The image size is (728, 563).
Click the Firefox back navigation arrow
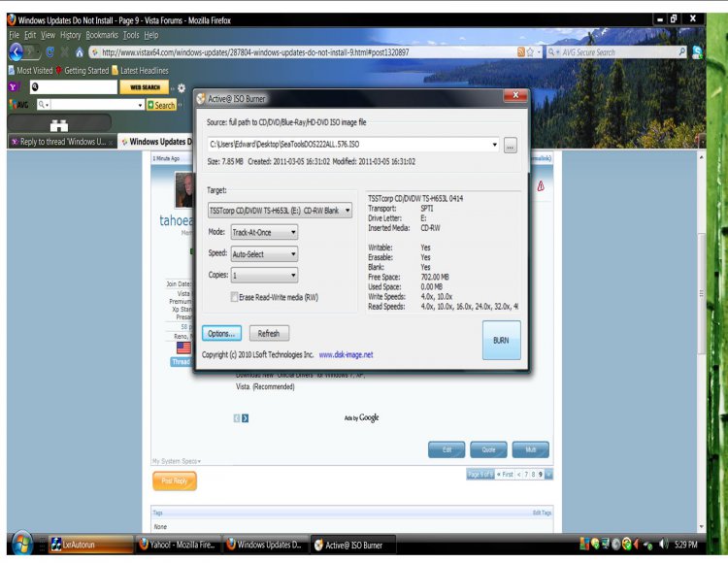tap(17, 51)
